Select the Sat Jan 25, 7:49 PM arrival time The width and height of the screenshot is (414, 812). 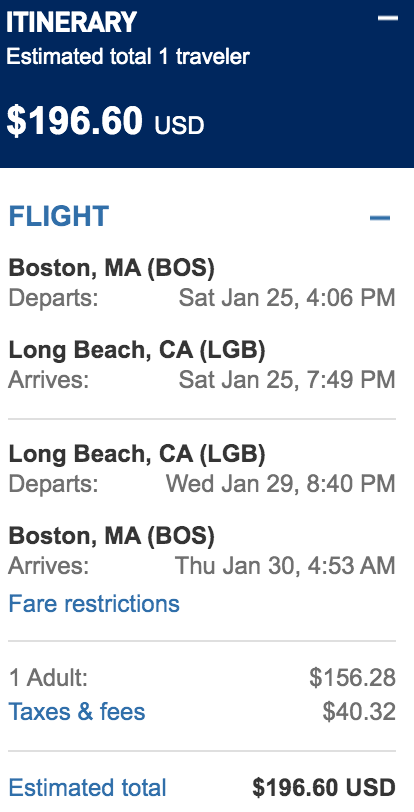[x=287, y=380]
